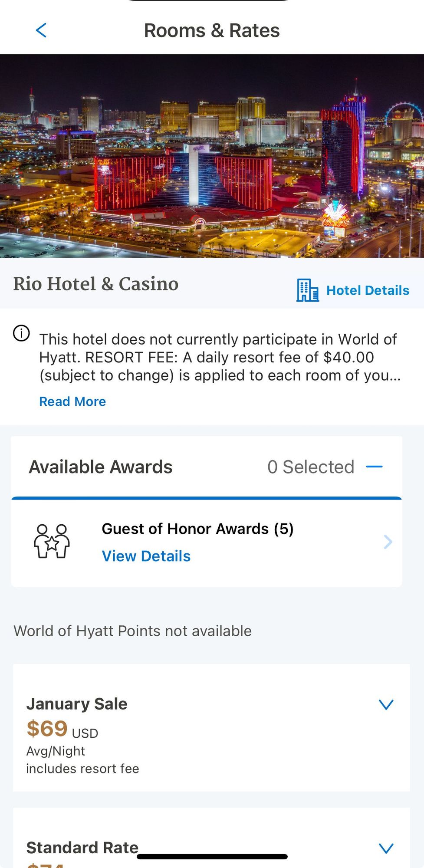The height and width of the screenshot is (868, 424).
Task: Open Guest of Honor Awards chevron
Action: coord(388,542)
